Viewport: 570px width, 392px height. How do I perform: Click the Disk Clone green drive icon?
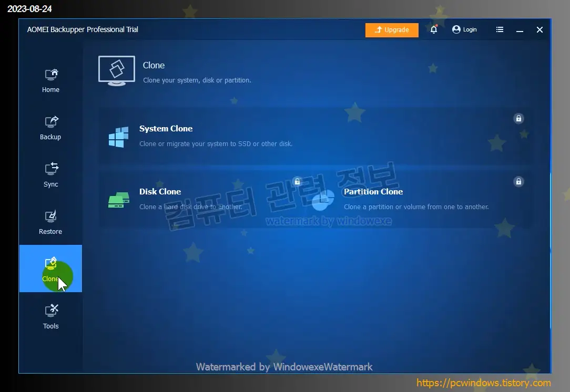[x=119, y=200]
